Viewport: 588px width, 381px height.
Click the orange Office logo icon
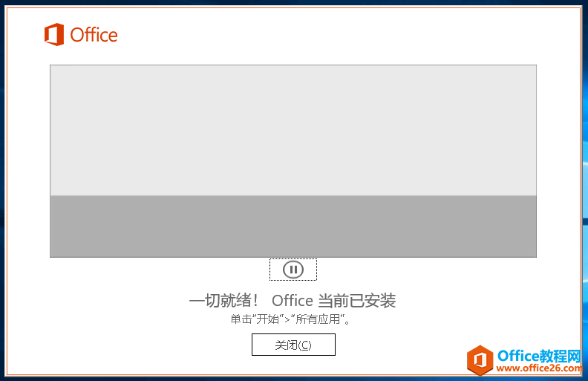point(53,34)
